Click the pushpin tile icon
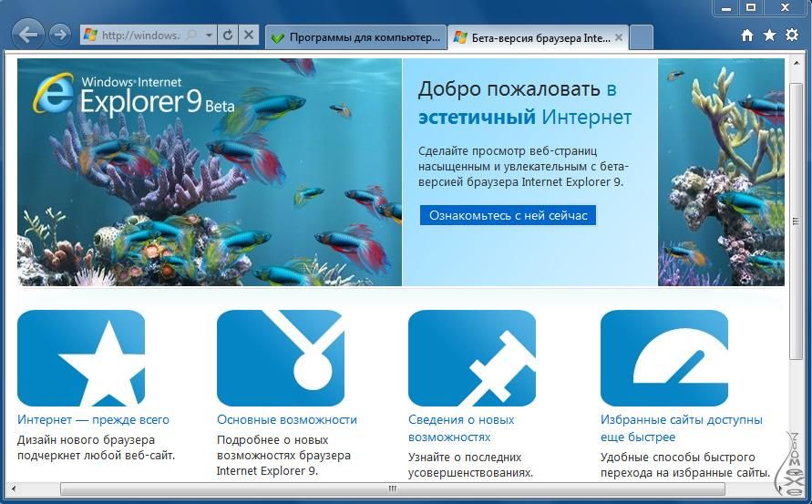 pos(472,358)
